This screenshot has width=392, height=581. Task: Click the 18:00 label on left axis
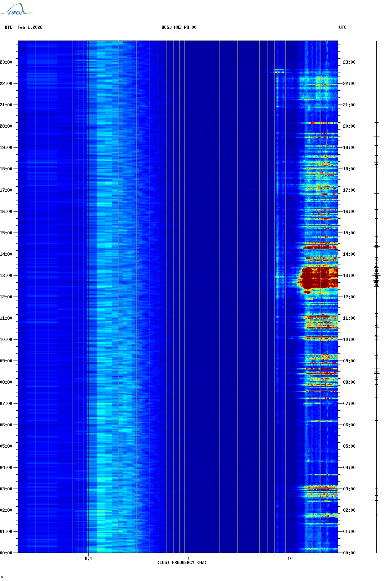pos(6,169)
